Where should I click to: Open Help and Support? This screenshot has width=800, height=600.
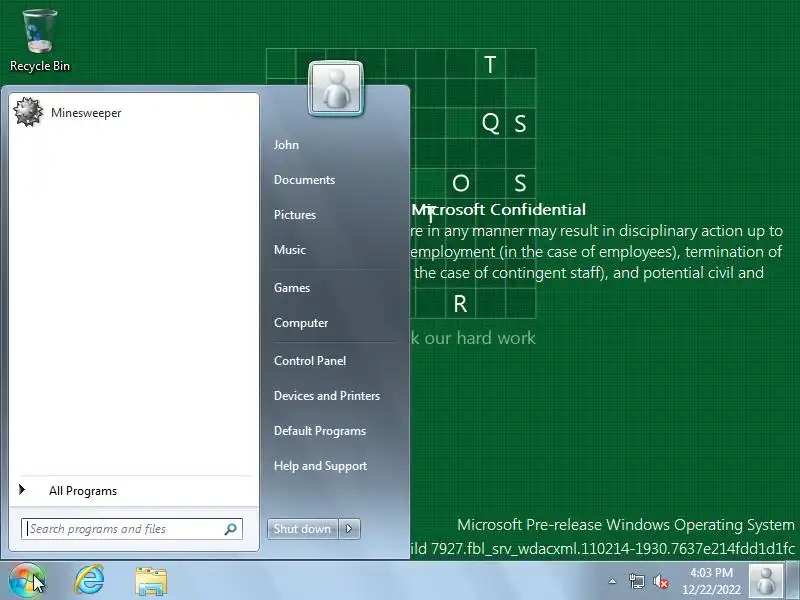pyautogui.click(x=320, y=466)
